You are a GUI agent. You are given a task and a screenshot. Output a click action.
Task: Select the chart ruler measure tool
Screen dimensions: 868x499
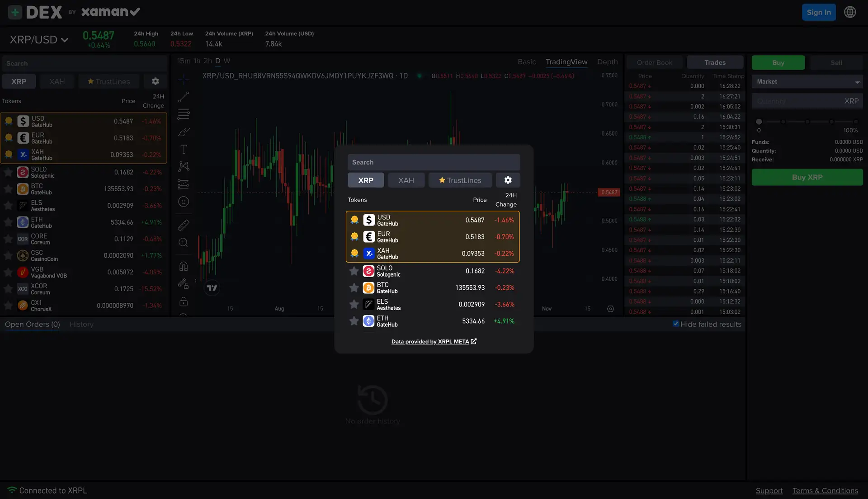183,225
